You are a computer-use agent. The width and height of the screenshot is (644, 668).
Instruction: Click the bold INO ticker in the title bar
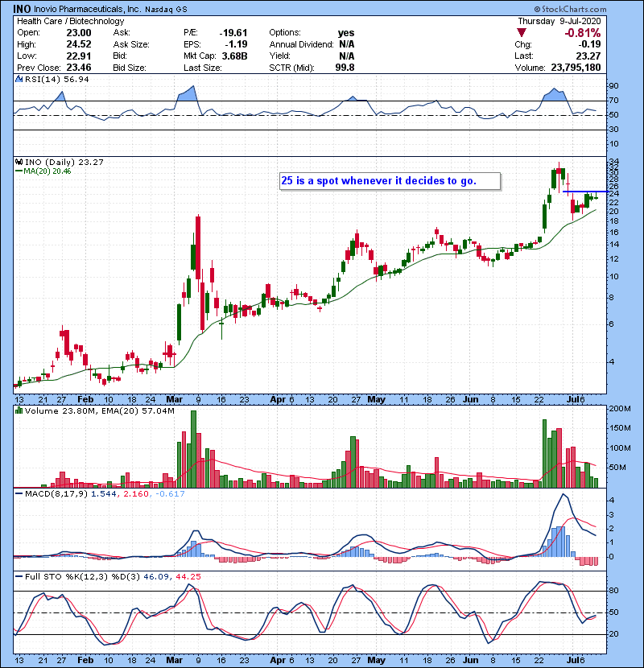(x=22, y=9)
